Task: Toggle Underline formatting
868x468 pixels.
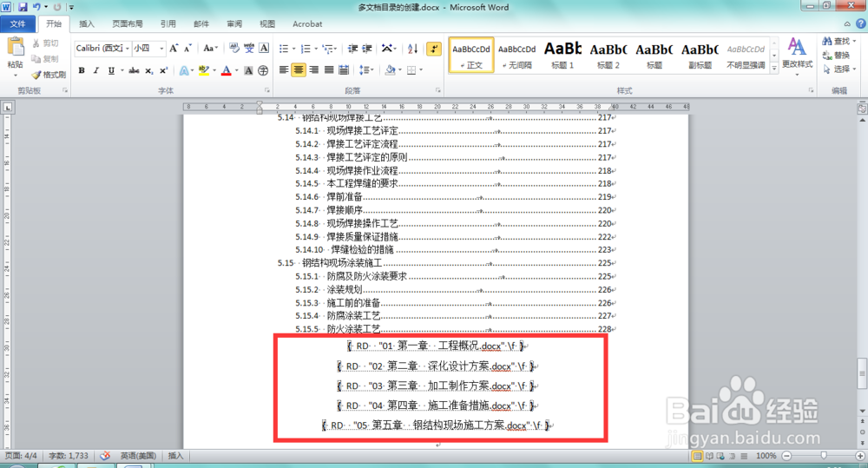Action: (111, 70)
